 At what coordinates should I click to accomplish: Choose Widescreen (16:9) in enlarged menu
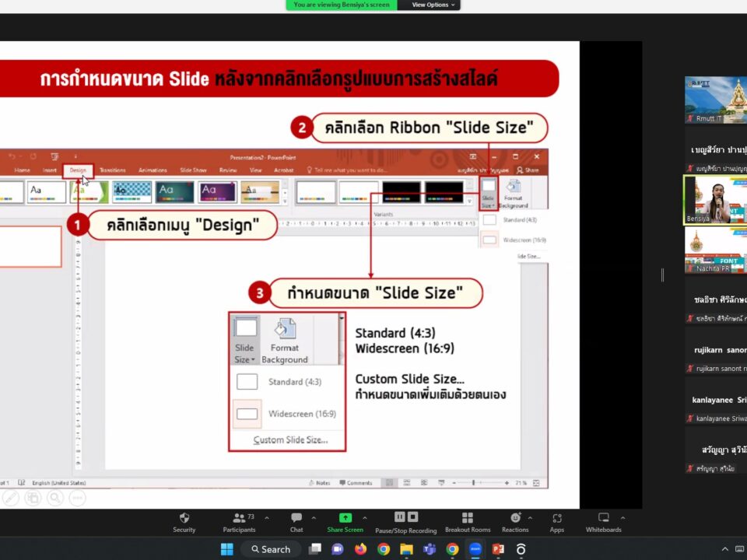point(287,414)
